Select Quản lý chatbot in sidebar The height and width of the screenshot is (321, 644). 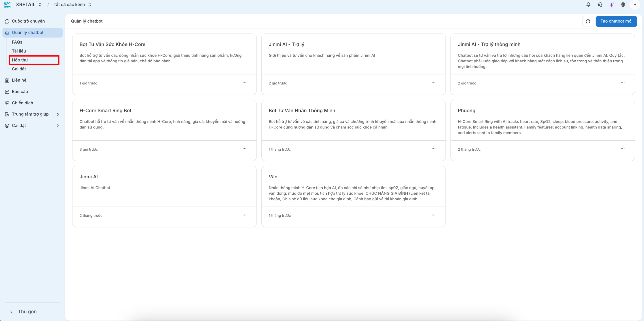pyautogui.click(x=32, y=33)
